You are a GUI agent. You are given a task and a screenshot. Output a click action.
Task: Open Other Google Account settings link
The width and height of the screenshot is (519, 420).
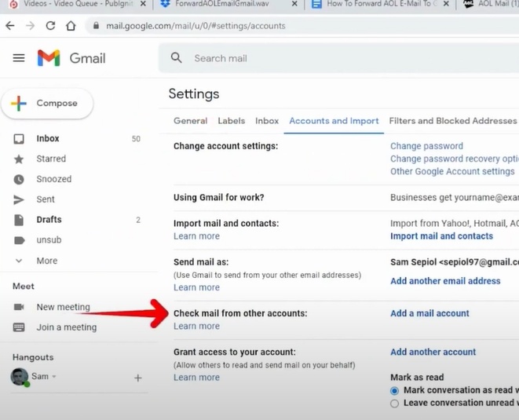click(x=452, y=171)
